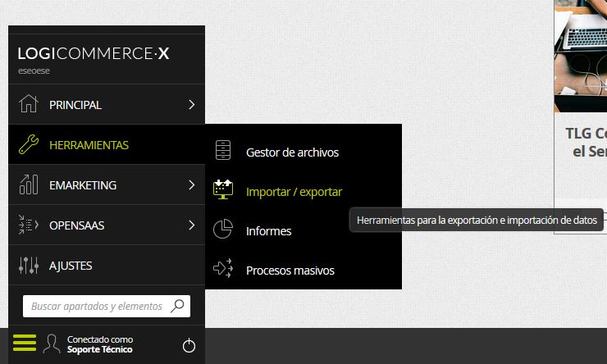The image size is (607, 364).
Task: Open the PRINCIPAL menu section
Action: point(107,104)
